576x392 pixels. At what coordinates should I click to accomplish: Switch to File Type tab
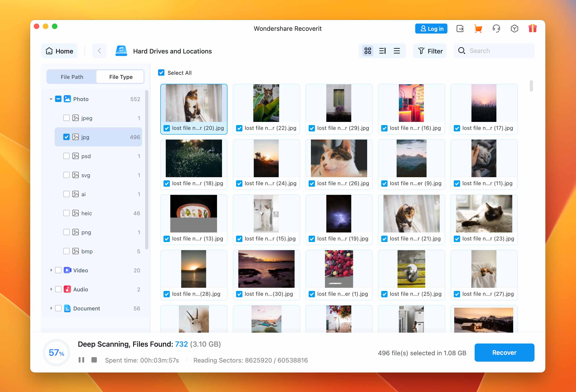coord(120,77)
